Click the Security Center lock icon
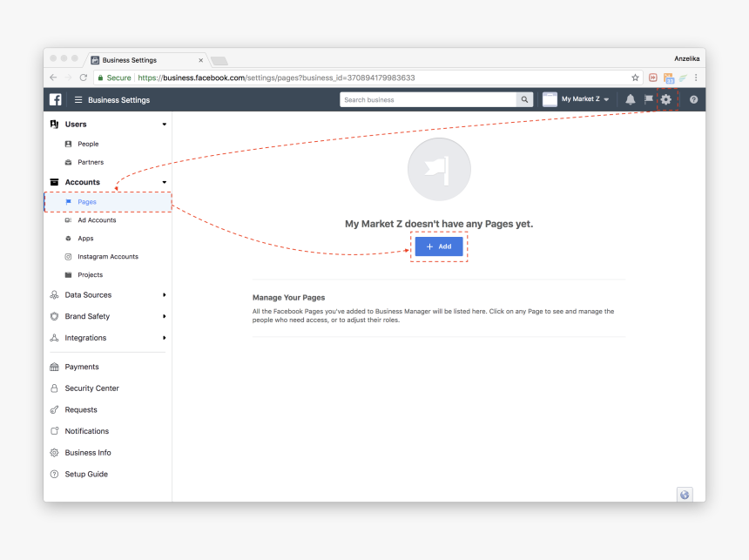 pos(55,388)
